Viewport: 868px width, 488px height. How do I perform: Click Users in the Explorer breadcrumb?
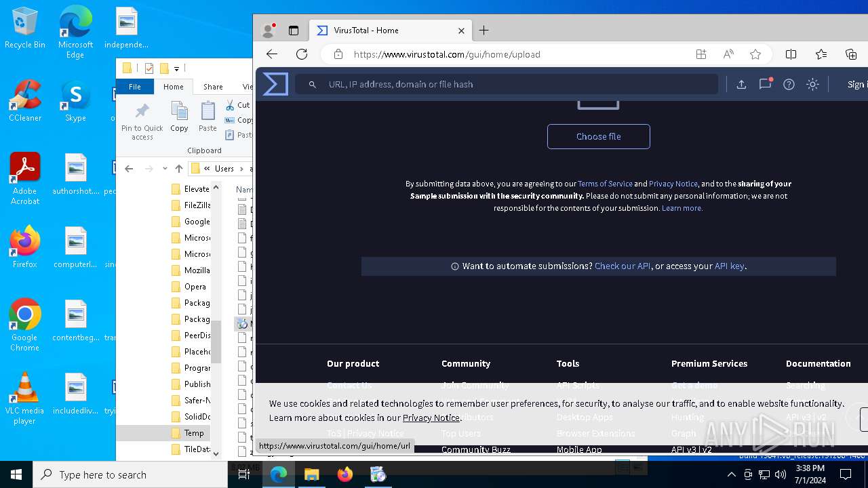pyautogui.click(x=224, y=169)
